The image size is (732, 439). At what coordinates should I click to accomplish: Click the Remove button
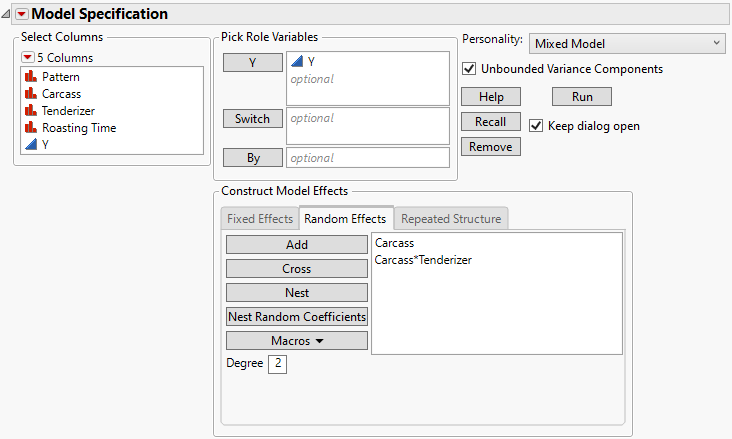click(x=491, y=147)
